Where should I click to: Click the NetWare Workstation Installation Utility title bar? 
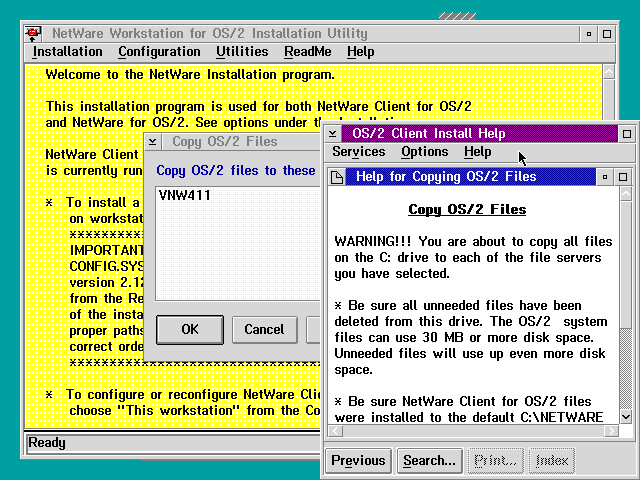click(311, 33)
